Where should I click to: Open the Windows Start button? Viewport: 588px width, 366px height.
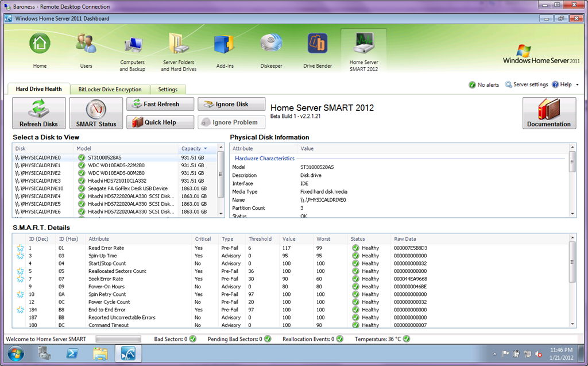(x=16, y=353)
